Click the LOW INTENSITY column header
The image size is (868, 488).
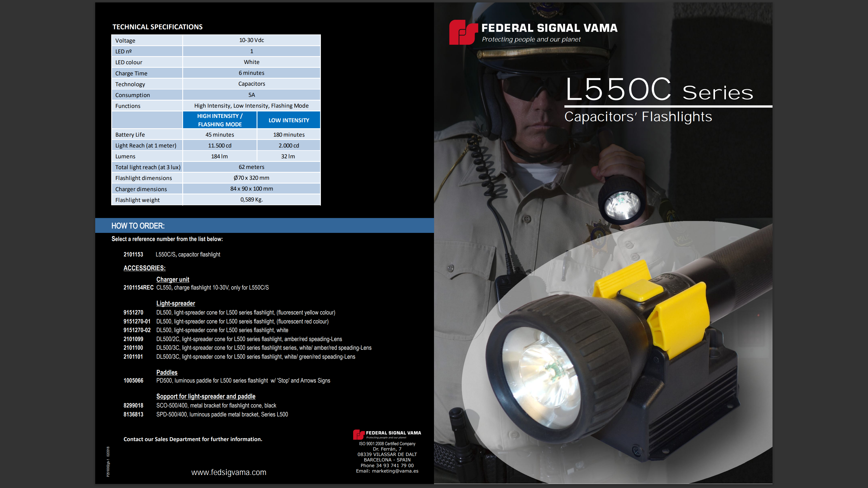click(289, 120)
